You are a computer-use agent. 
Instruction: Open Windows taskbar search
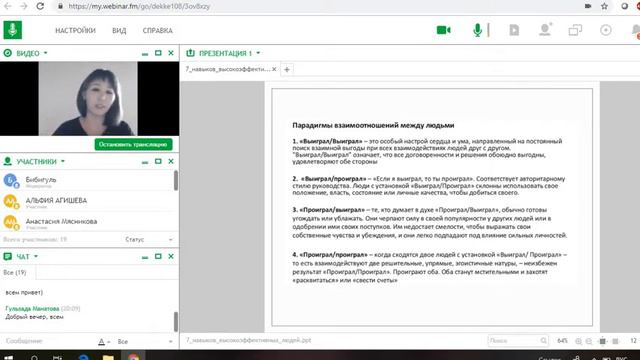point(35,358)
